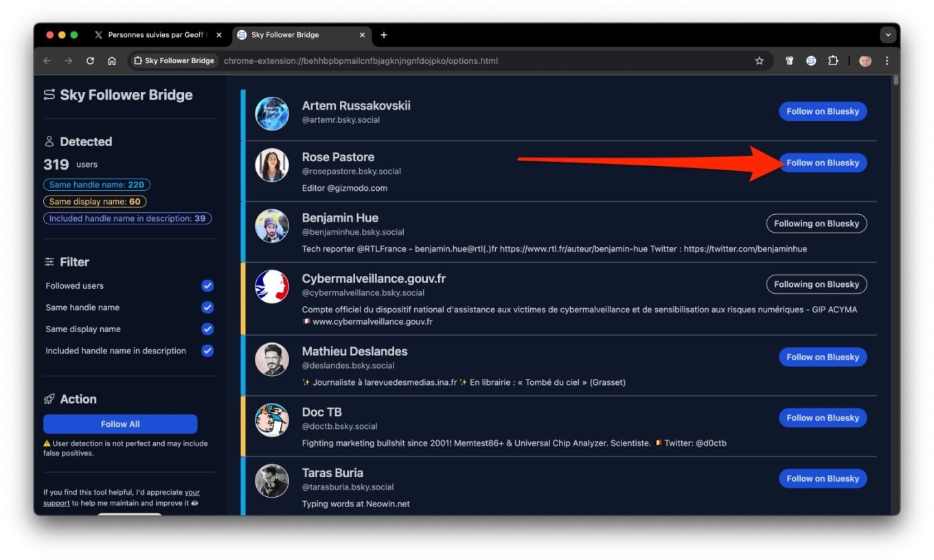This screenshot has height=560, width=934.
Task: Click the site info chip labeled Sky Follower Bridge
Action: click(174, 60)
